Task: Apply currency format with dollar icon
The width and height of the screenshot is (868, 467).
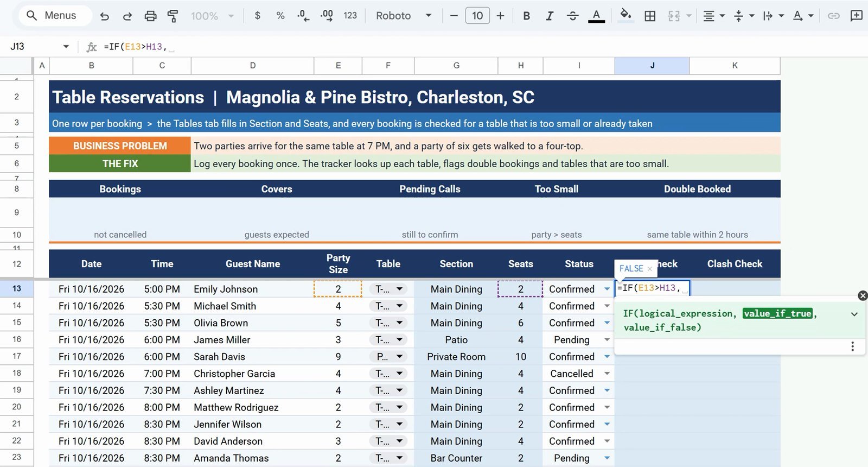Action: tap(257, 16)
